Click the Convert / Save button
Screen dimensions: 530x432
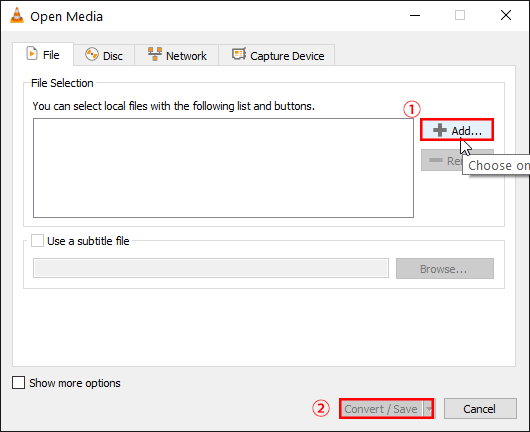[381, 409]
